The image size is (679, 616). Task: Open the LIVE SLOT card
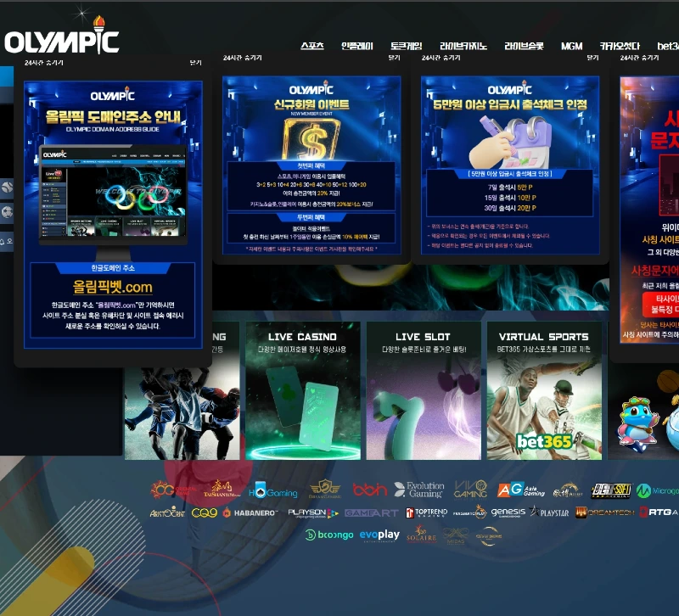424,390
